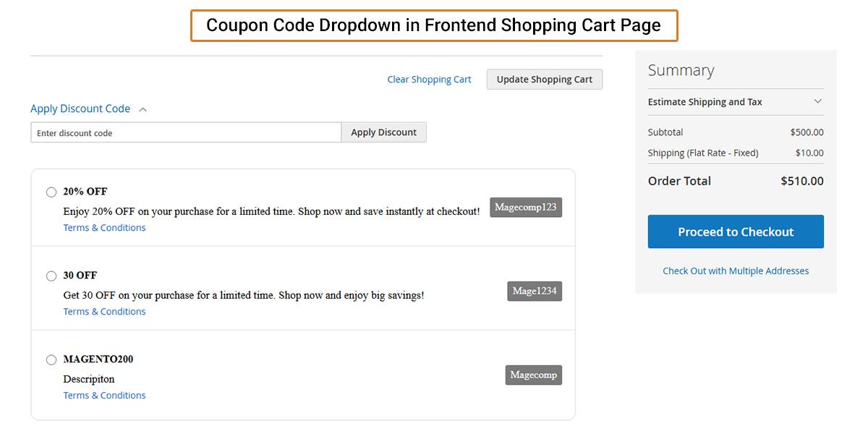This screenshot has height=434, width=868.
Task: Select the MAGENTO200 coupon radio button
Action: (51, 360)
